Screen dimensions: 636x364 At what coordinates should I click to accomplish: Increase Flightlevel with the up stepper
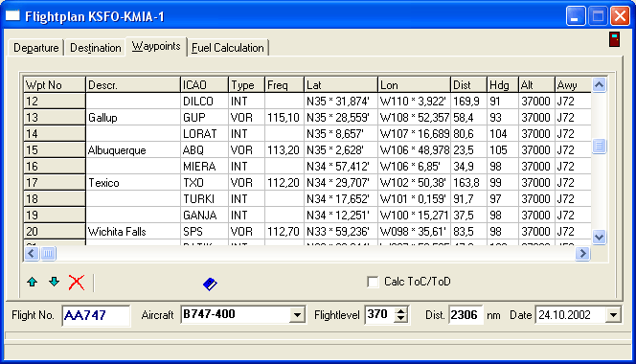400,311
